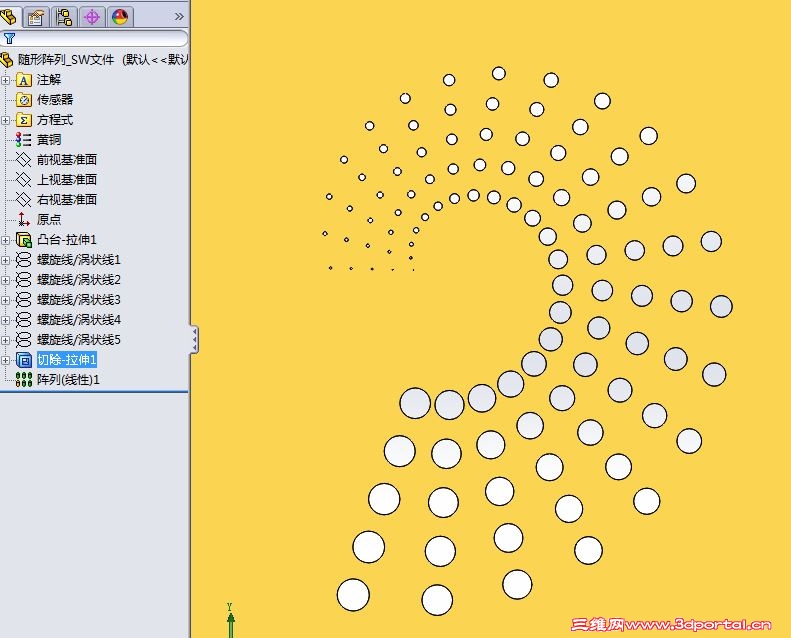Select the 上视基准面 label

pyautogui.click(x=67, y=180)
